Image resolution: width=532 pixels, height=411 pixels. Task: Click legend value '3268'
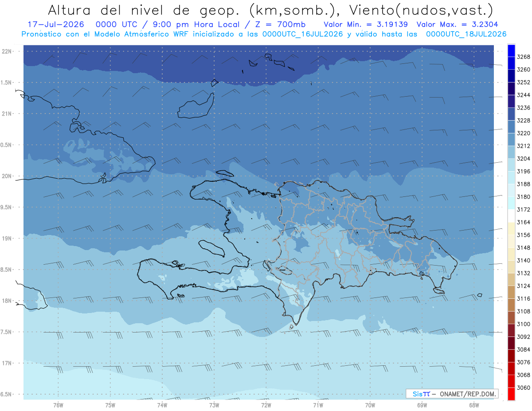(524, 57)
